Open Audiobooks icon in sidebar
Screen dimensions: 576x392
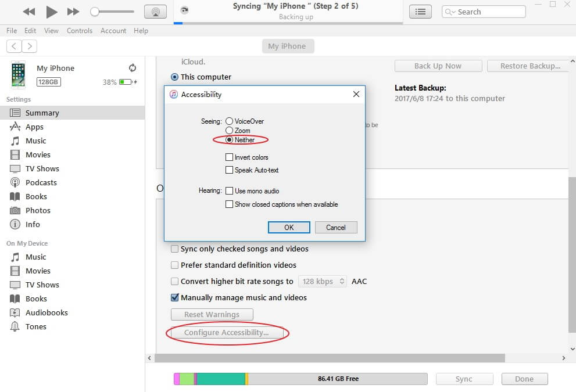(15, 312)
